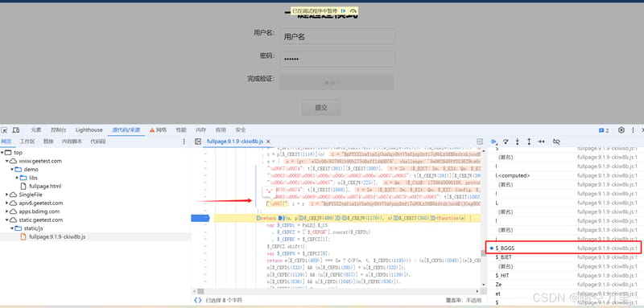This screenshot has height=308, width=644.
Task: Step into next function call
Action: tap(517, 142)
